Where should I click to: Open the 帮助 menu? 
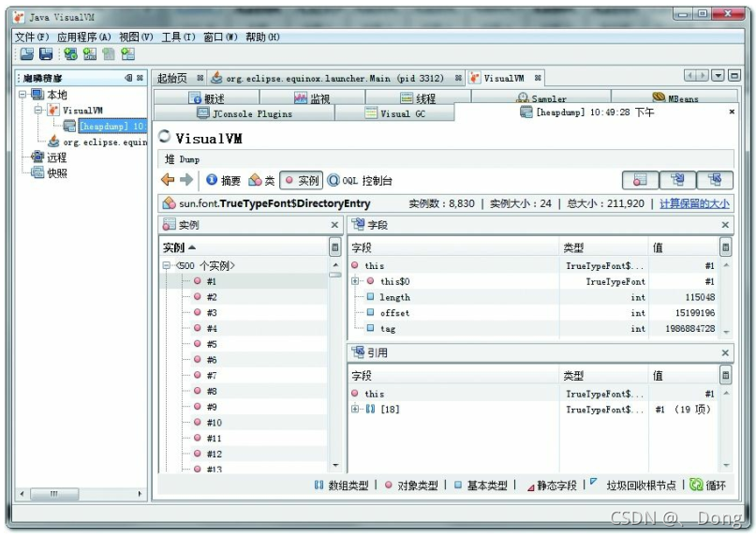[262, 37]
